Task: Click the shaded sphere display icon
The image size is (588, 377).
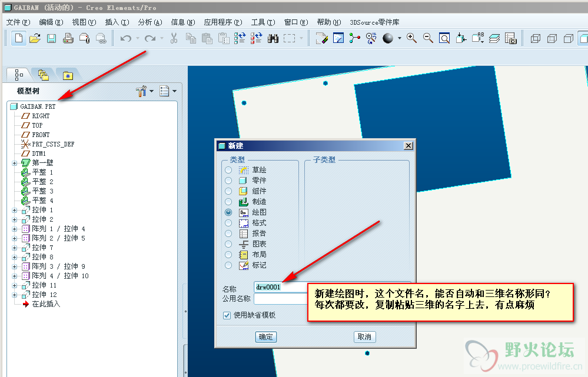Action: click(388, 38)
